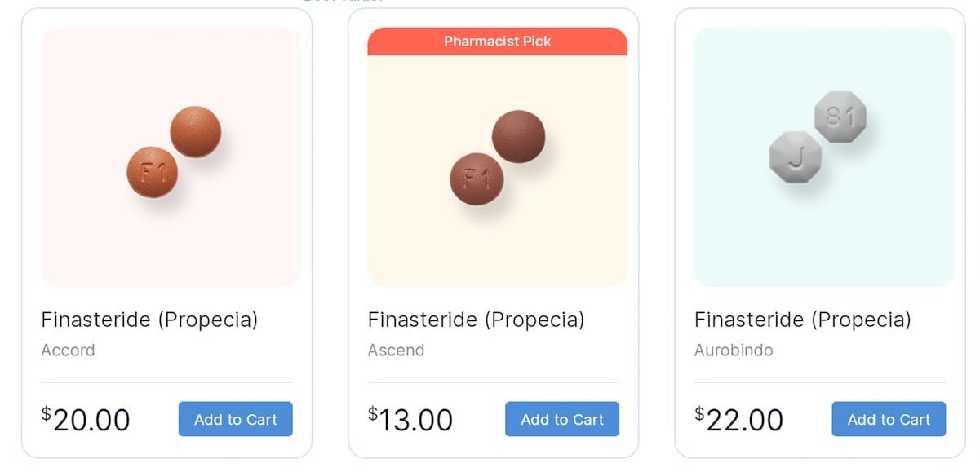Click the F1-imprinted pill in the Ascend card

[x=477, y=179]
